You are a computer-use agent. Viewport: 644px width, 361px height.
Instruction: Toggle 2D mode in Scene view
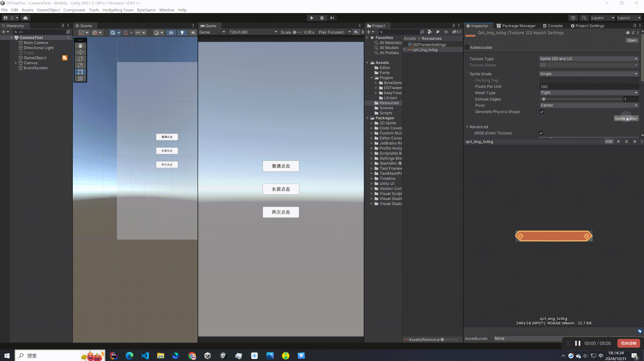click(171, 32)
